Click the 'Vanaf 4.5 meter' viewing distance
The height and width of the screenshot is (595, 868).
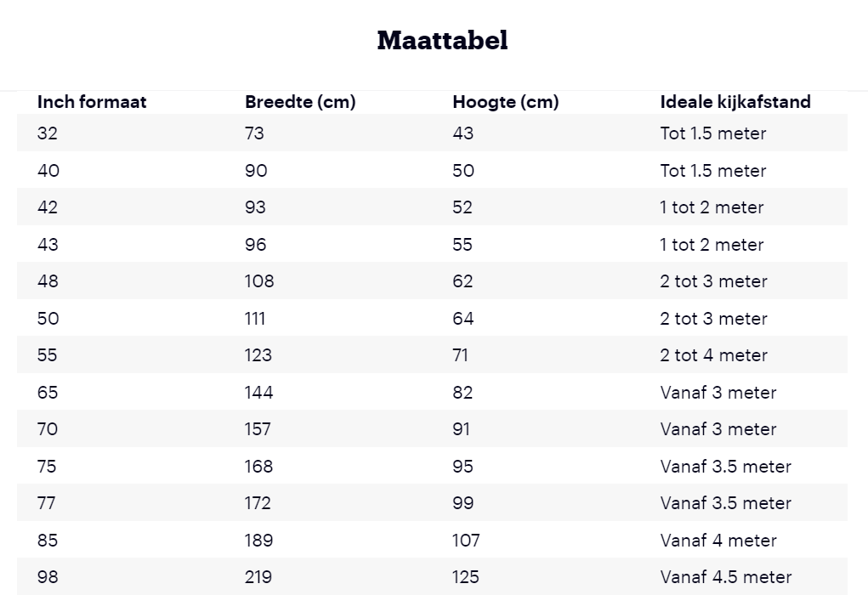click(x=726, y=577)
